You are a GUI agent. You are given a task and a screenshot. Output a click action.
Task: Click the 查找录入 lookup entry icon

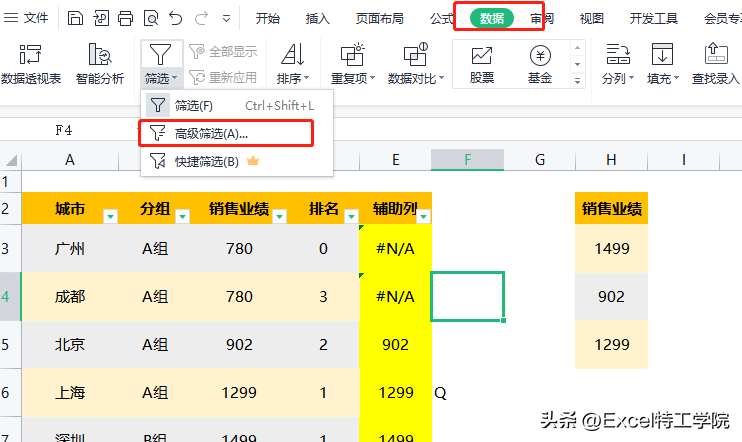click(x=716, y=54)
